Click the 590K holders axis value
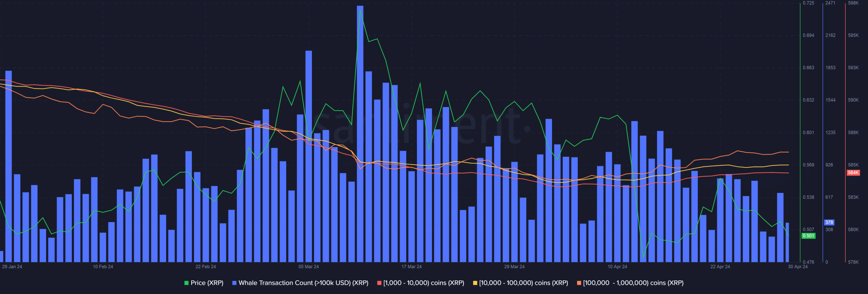The width and height of the screenshot is (868, 294). point(853,100)
